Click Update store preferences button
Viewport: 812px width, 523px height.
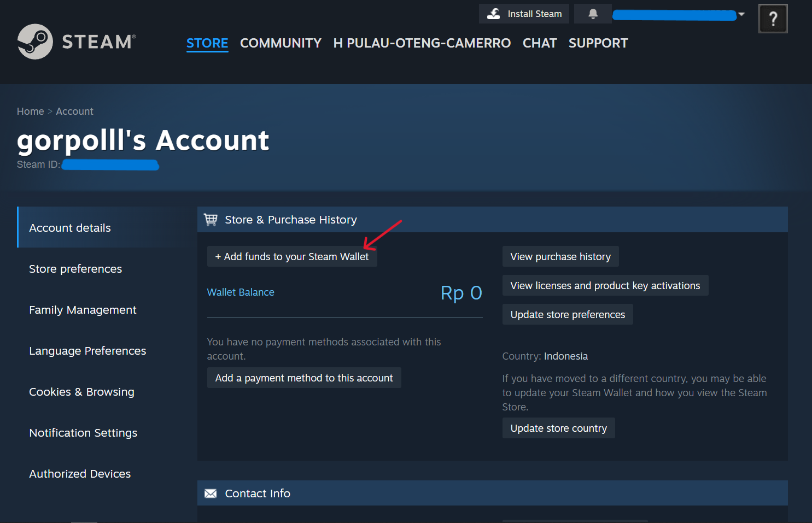pyautogui.click(x=568, y=314)
